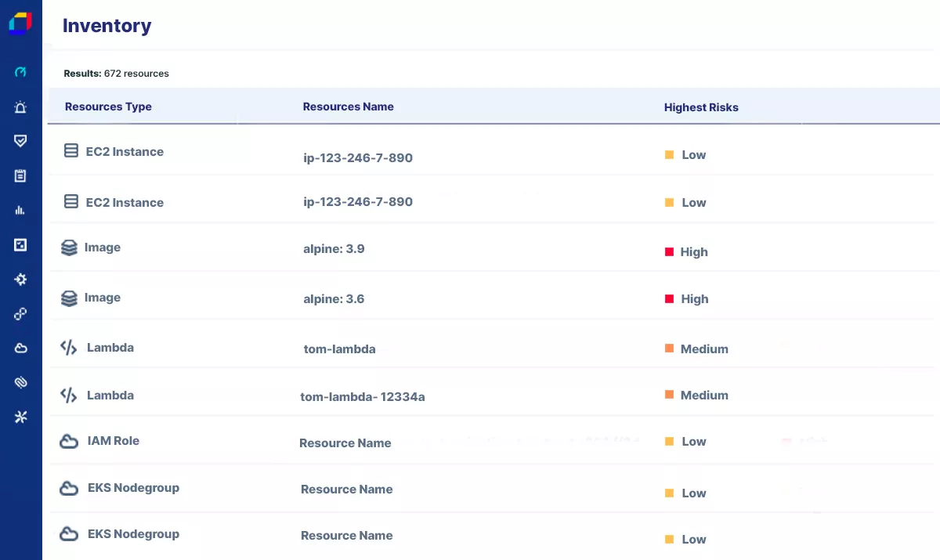Sort by the Resources Type column header
Screen dimensions: 940x560
tap(108, 107)
